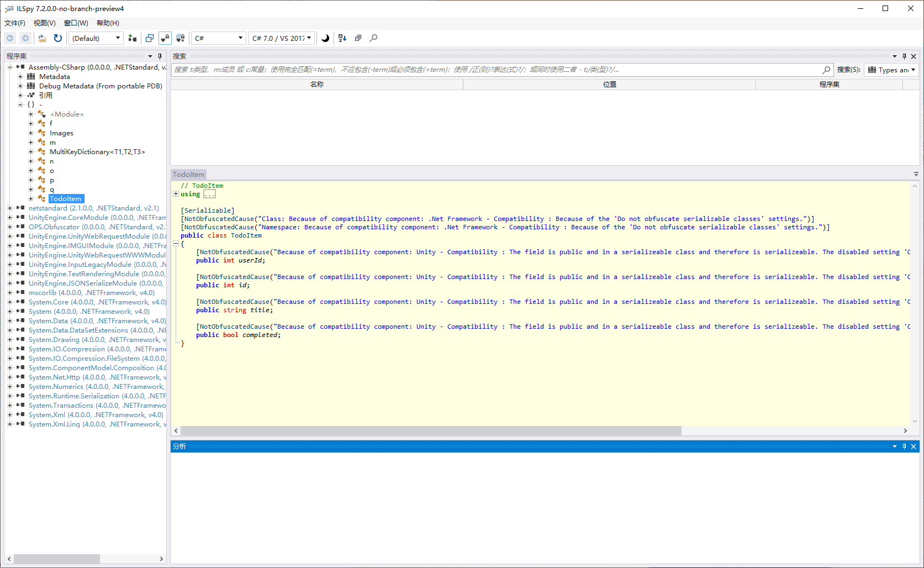Open 分析 panel options dropdown arrow
Image resolution: width=924 pixels, height=568 pixels.
(895, 446)
